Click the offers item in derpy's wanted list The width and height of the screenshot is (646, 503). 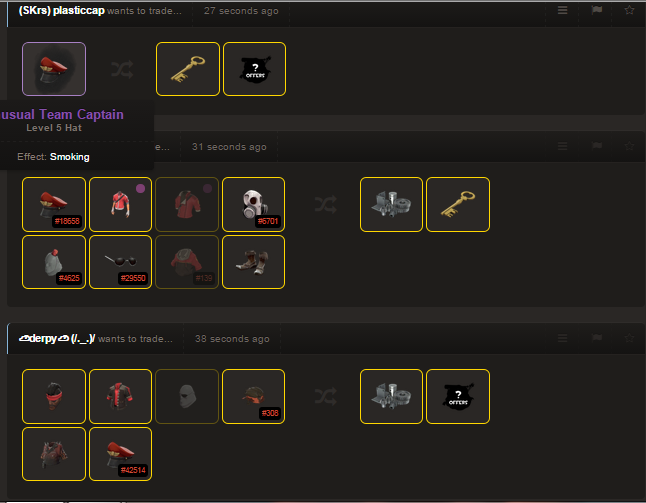click(458, 396)
